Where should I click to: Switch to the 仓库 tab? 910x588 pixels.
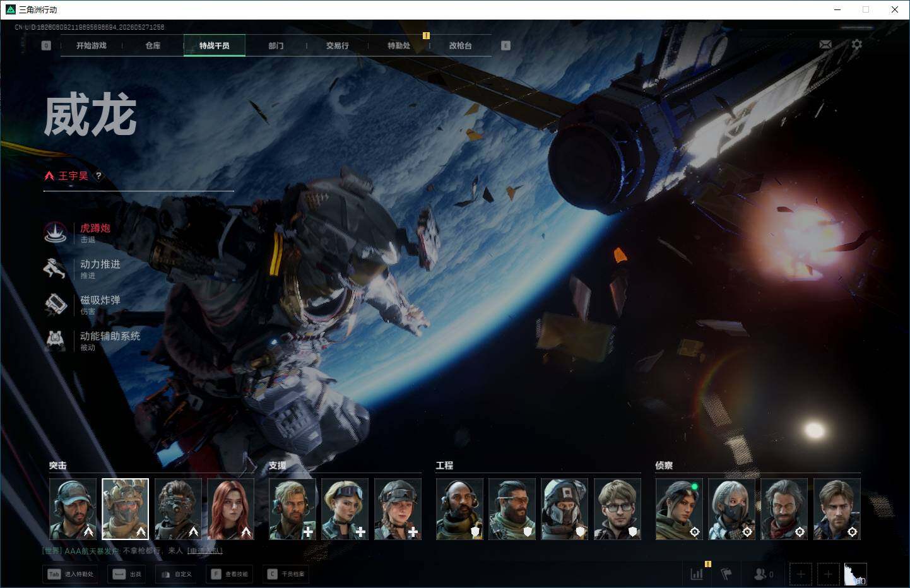(x=153, y=45)
